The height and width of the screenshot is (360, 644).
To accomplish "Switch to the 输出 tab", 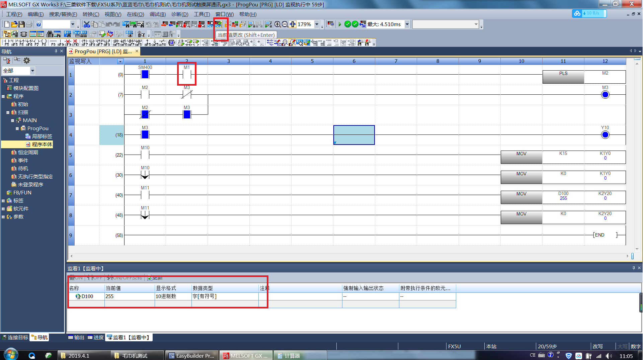I will click(76, 337).
